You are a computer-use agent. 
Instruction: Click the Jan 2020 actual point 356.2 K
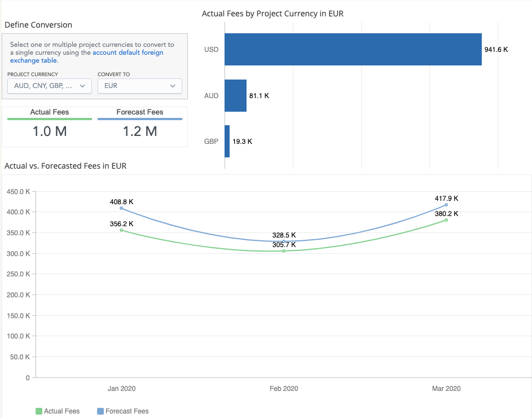tap(121, 230)
